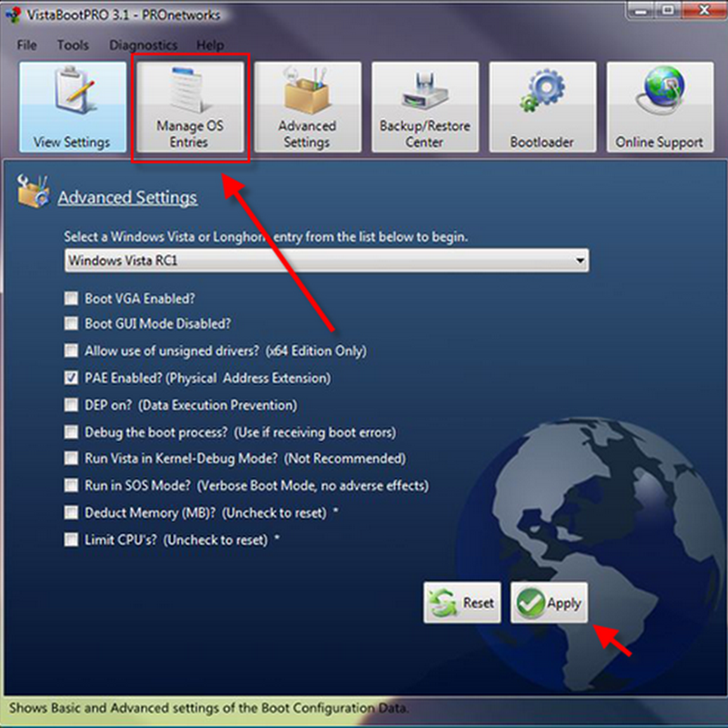Screen dimensions: 728x728
Task: Close the VistaBootPRO window
Action: click(703, 10)
